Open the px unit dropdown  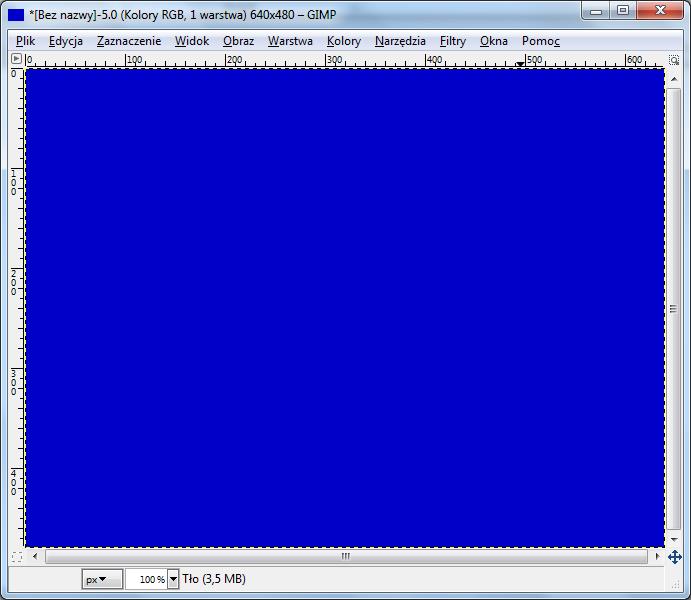102,579
